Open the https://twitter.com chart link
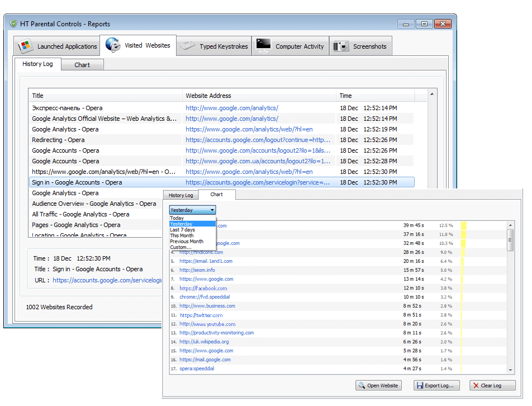 tap(201, 315)
